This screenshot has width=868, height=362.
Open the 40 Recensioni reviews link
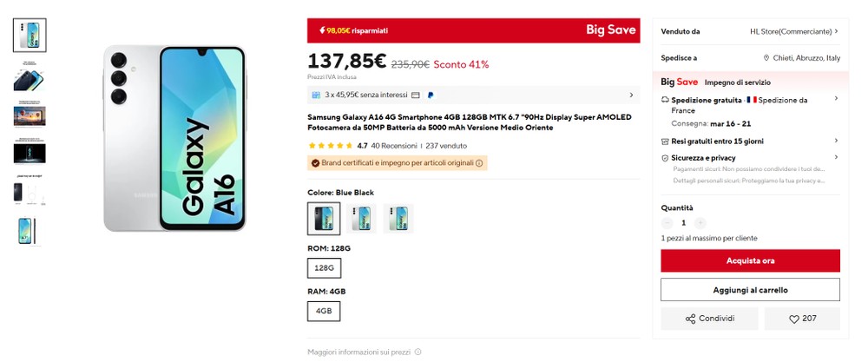point(394,146)
